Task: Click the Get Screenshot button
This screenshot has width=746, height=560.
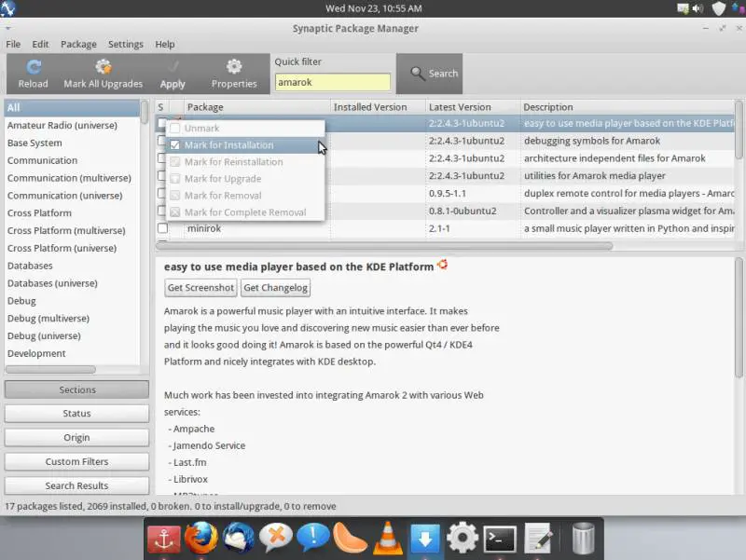Action: 200,288
